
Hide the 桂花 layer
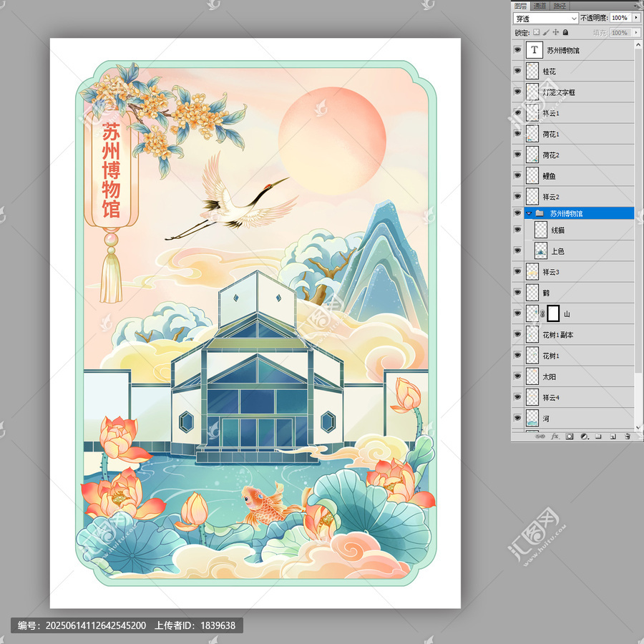point(517,71)
